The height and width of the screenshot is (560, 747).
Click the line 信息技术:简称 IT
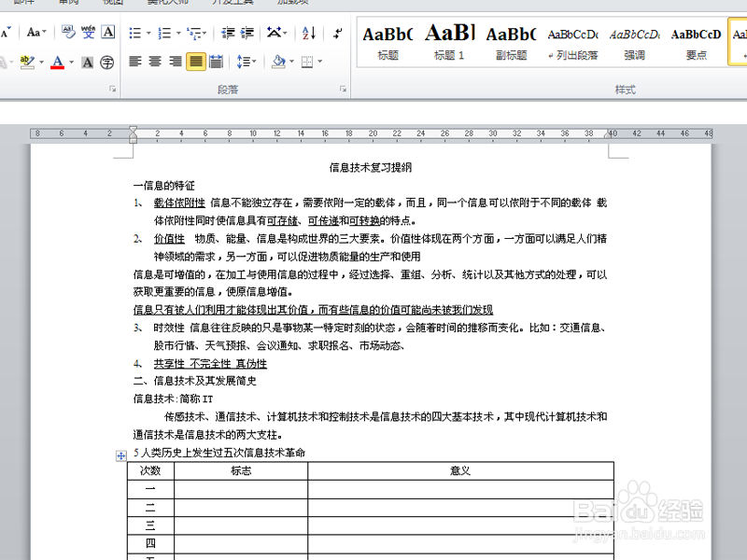pos(173,399)
